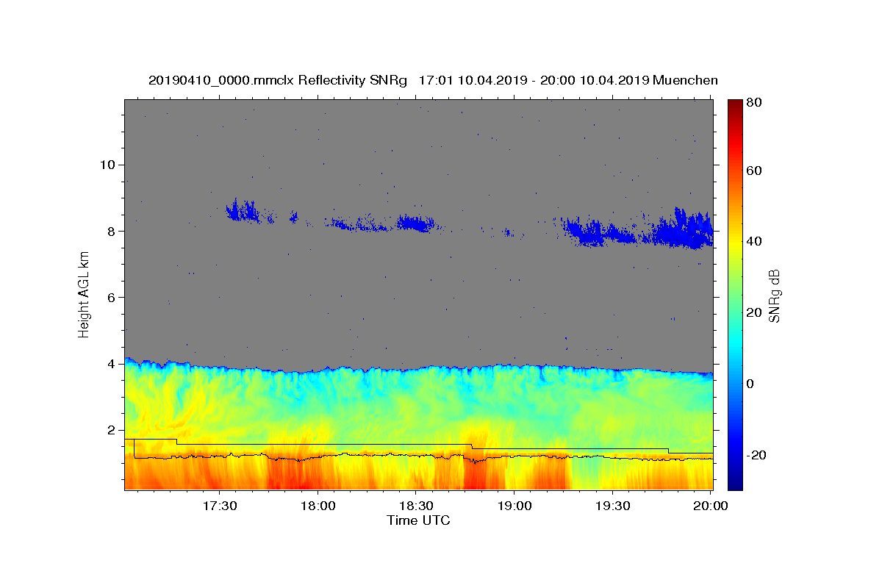Click the 'Height AGL km' axis label
Screen dimensions: 882x588
[85, 294]
